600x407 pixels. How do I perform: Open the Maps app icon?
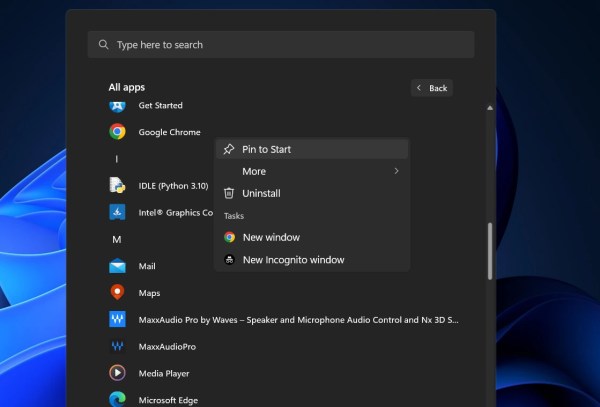click(x=117, y=293)
